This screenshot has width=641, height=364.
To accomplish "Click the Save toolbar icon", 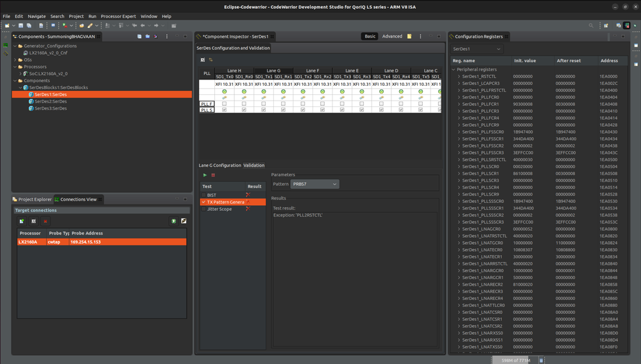I will [21, 26].
